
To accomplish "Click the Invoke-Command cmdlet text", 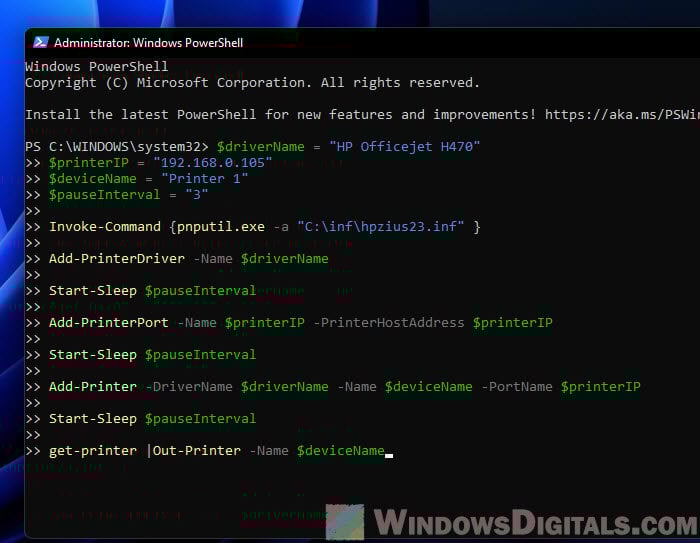I will [104, 227].
